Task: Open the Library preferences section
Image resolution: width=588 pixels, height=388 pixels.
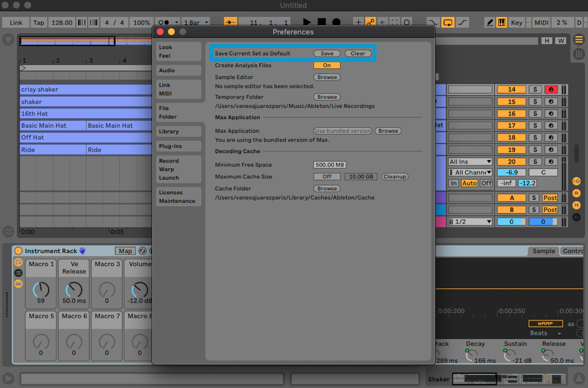Action: click(178, 131)
